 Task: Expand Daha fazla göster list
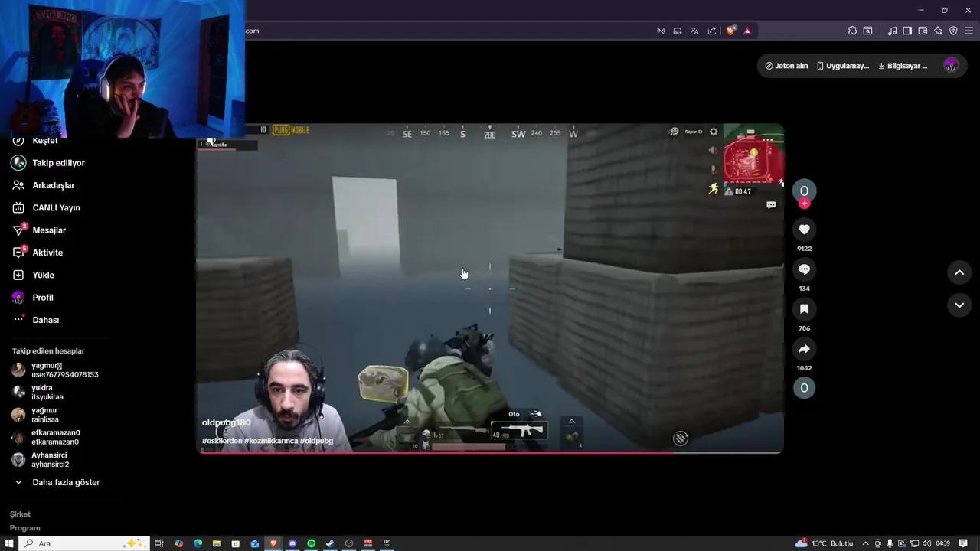[x=57, y=483]
